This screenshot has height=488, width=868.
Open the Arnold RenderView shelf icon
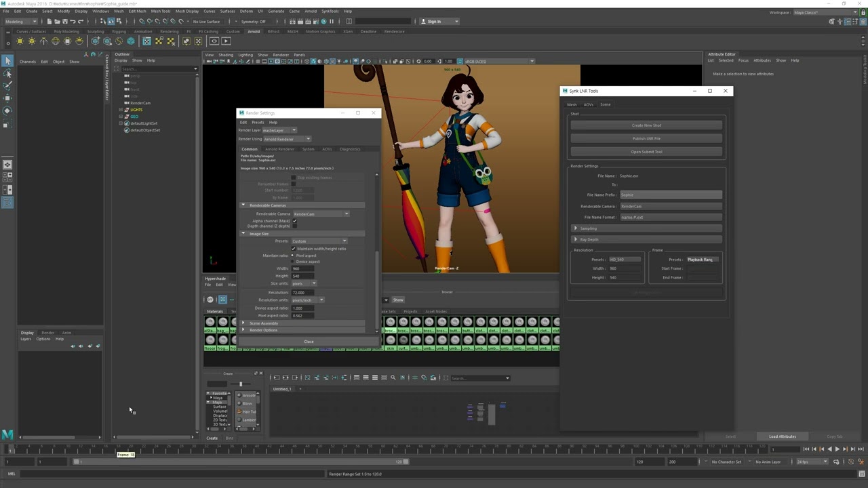tap(214, 41)
